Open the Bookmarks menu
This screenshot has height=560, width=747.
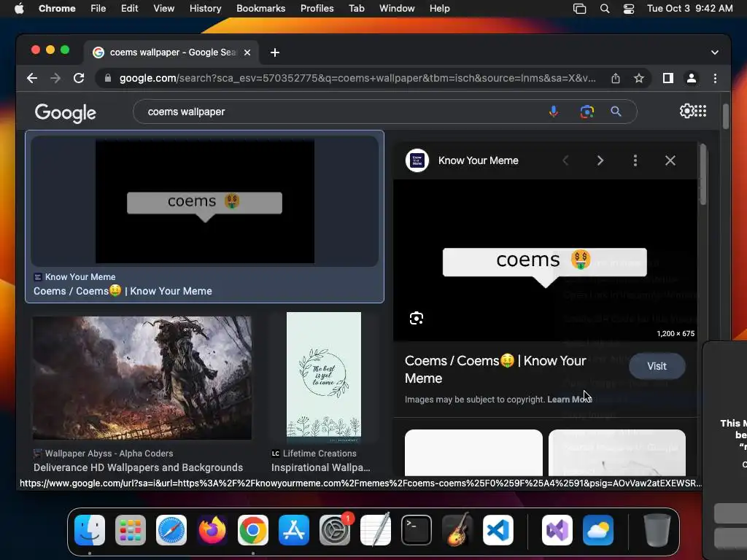260,9
